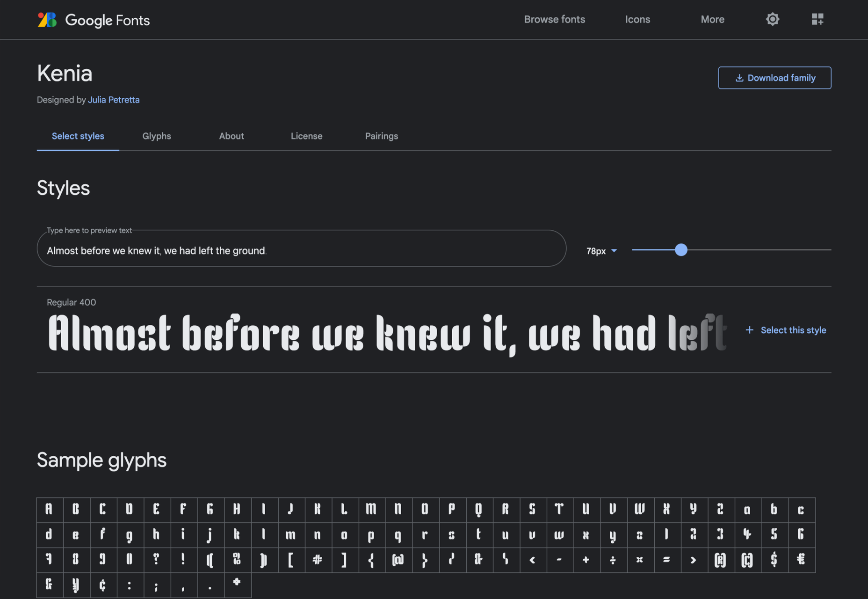Click the Google Fonts logo icon
The height and width of the screenshot is (599, 868).
click(47, 20)
